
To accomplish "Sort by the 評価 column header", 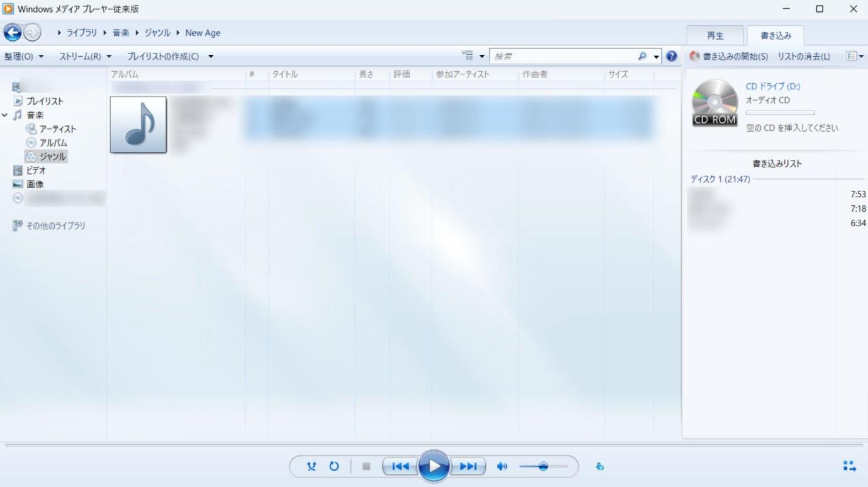I will (x=411, y=74).
